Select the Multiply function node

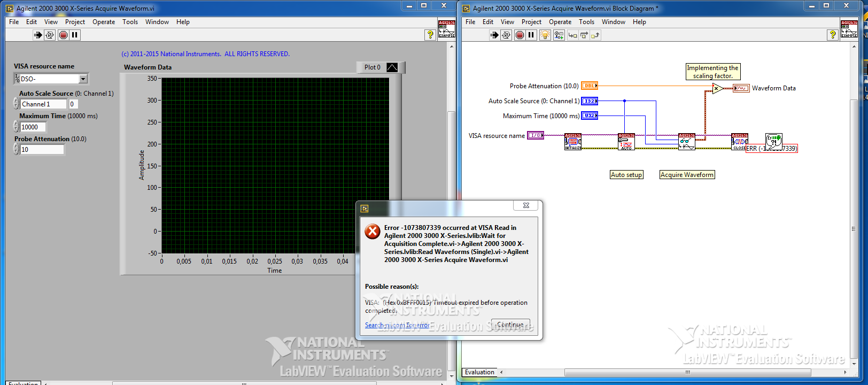click(718, 88)
